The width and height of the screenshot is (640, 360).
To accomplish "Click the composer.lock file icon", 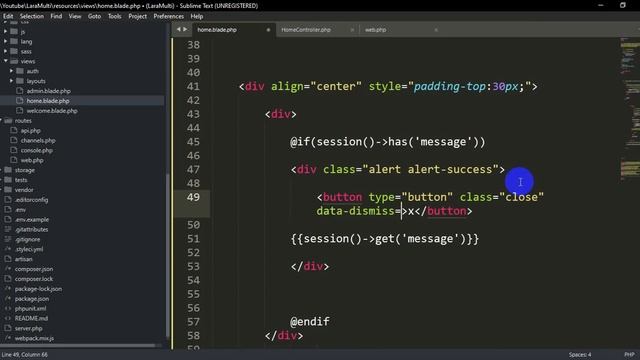I will [8, 279].
